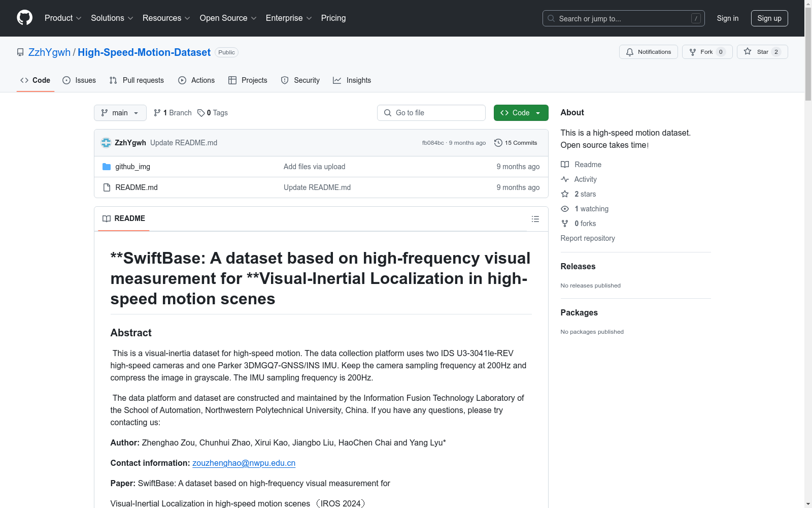Open the Insights tab

pos(352,80)
